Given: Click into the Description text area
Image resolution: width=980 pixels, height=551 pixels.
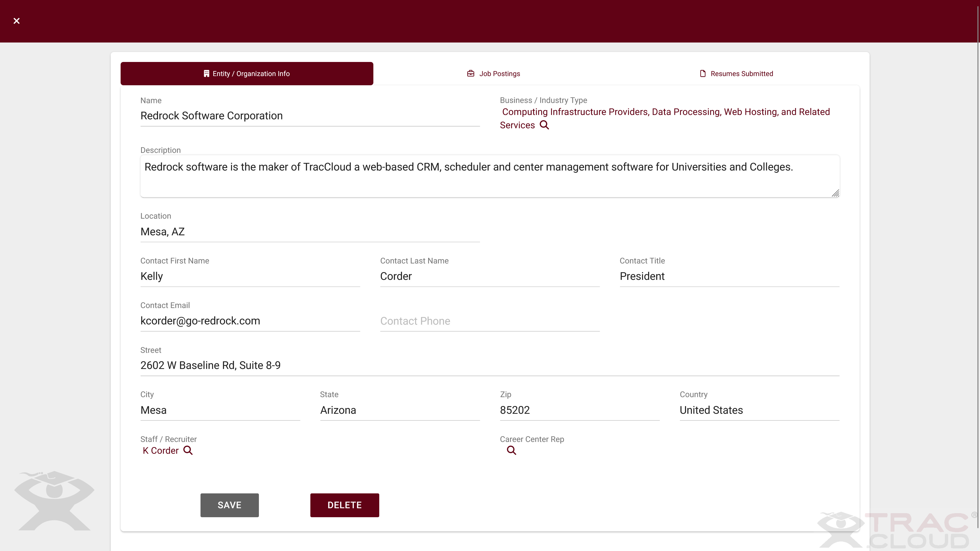Looking at the screenshot, I should tap(489, 176).
